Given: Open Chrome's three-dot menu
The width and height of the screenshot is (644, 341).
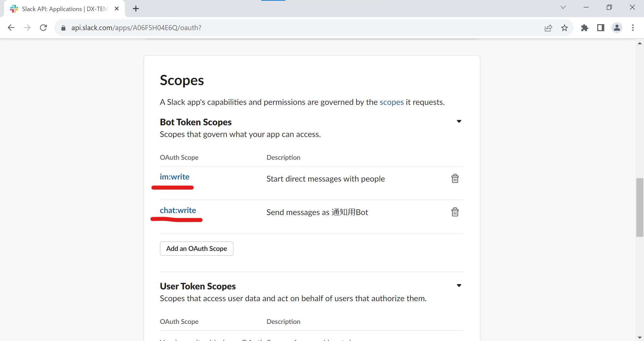Looking at the screenshot, I should click(x=633, y=28).
